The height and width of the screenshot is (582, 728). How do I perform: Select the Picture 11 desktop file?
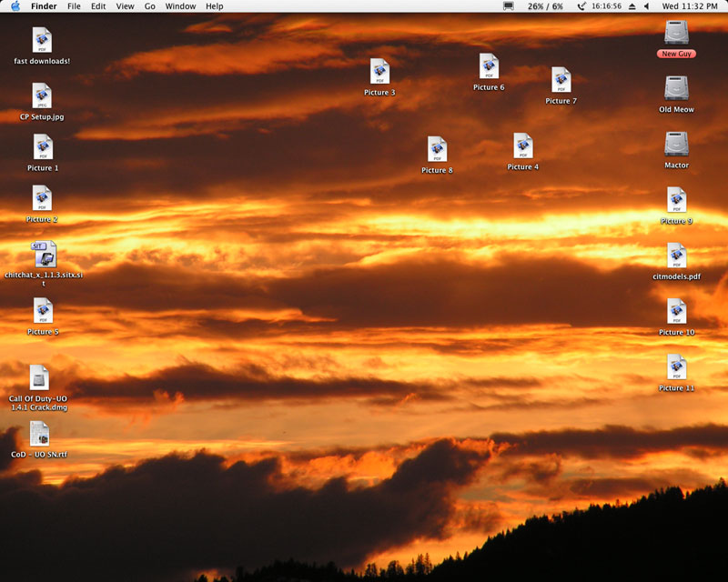[676, 366]
